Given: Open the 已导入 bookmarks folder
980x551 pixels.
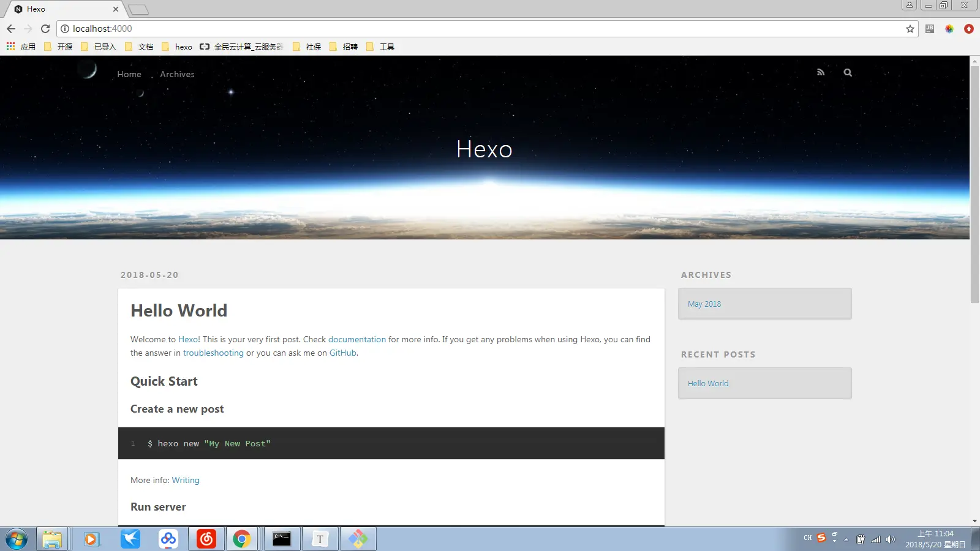Looking at the screenshot, I should tap(98, 47).
